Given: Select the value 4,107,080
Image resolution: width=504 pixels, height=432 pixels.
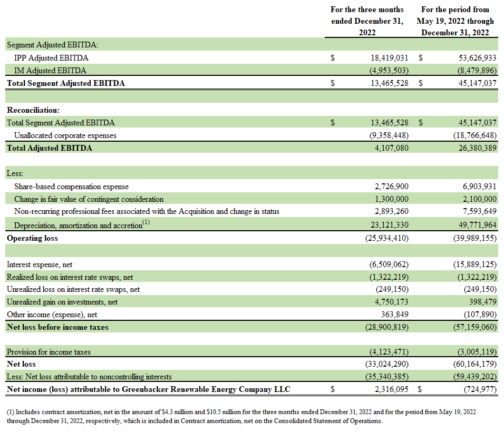Looking at the screenshot, I should pos(392,148).
